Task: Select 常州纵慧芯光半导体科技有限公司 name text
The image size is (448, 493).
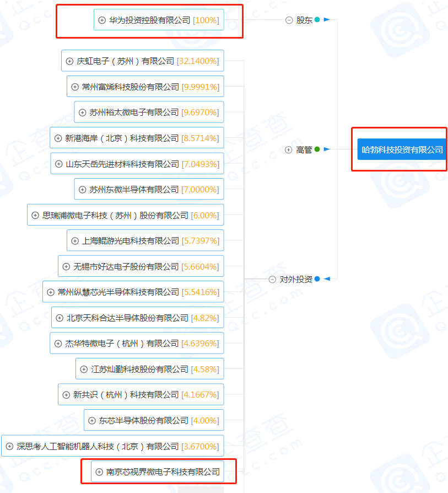Action: point(118,292)
